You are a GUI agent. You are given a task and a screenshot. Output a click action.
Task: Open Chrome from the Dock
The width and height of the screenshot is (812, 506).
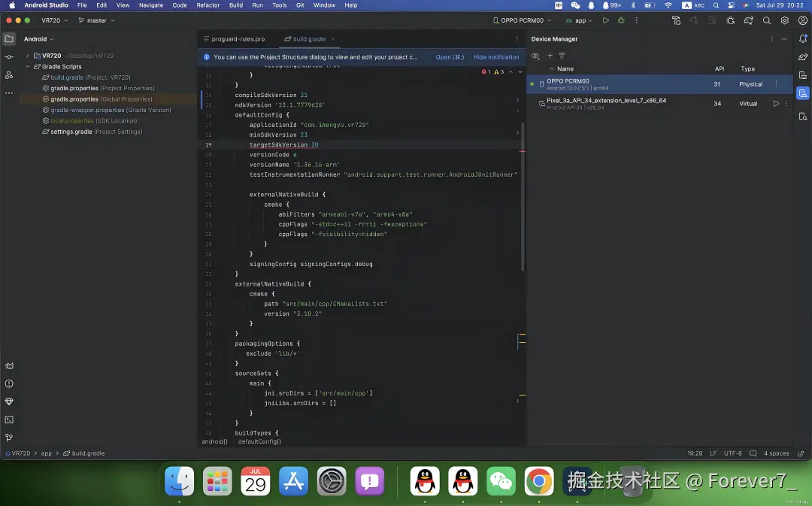pyautogui.click(x=538, y=481)
